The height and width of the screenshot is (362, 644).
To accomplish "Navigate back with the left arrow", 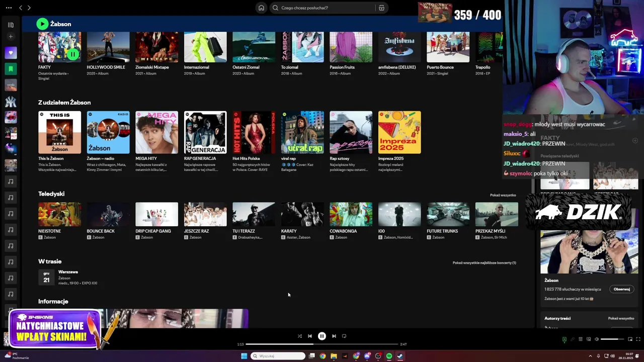I will (x=21, y=8).
